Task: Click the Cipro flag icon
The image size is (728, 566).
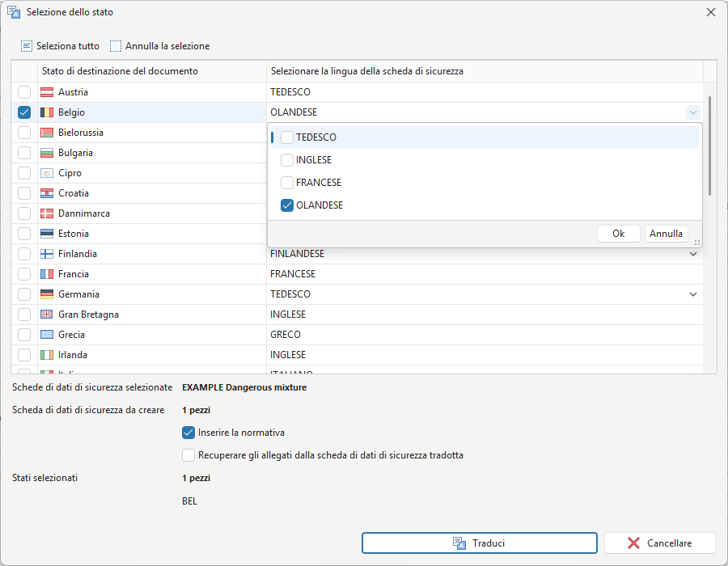Action: [47, 173]
